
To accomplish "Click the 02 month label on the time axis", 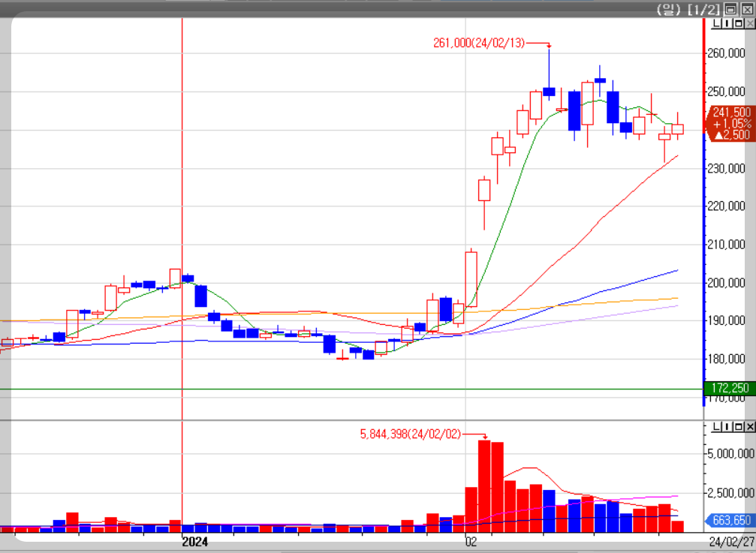I will [471, 542].
